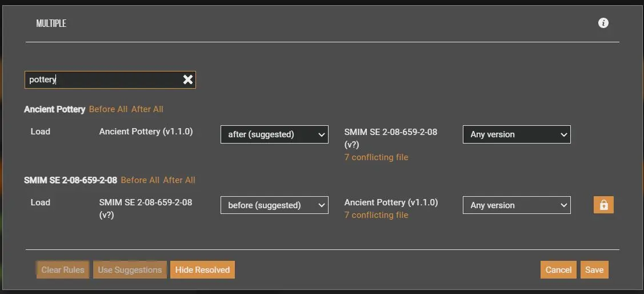Clear the pottery filter with X icon

(187, 80)
